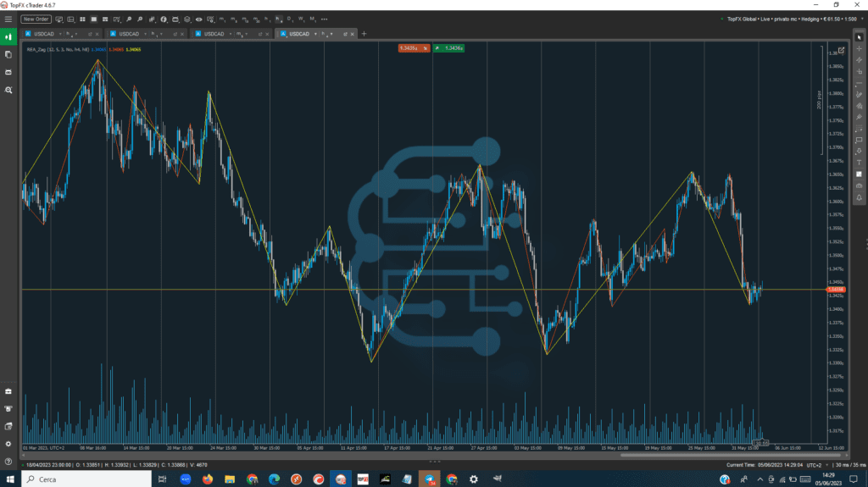Open the hamburger main menu
Viewport: 868px width, 487px height.
tap(8, 19)
